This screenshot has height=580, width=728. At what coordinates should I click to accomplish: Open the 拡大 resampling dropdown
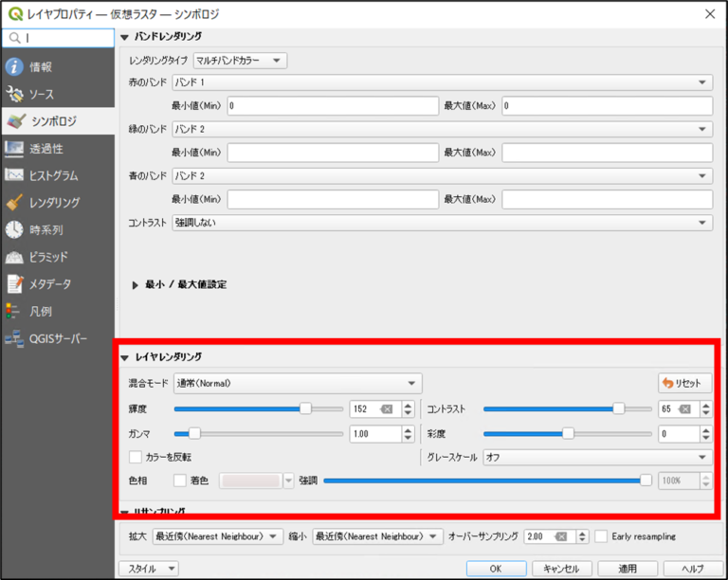(218, 536)
